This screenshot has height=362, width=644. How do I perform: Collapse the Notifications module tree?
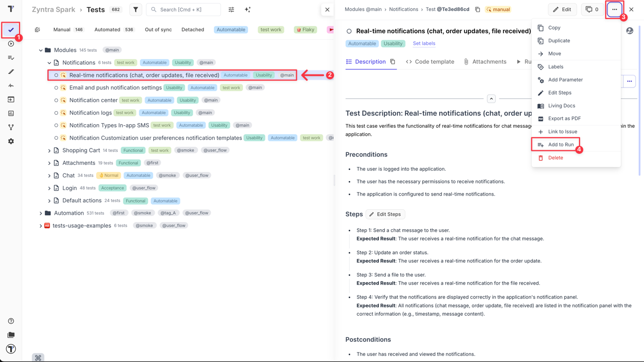pyautogui.click(x=49, y=62)
